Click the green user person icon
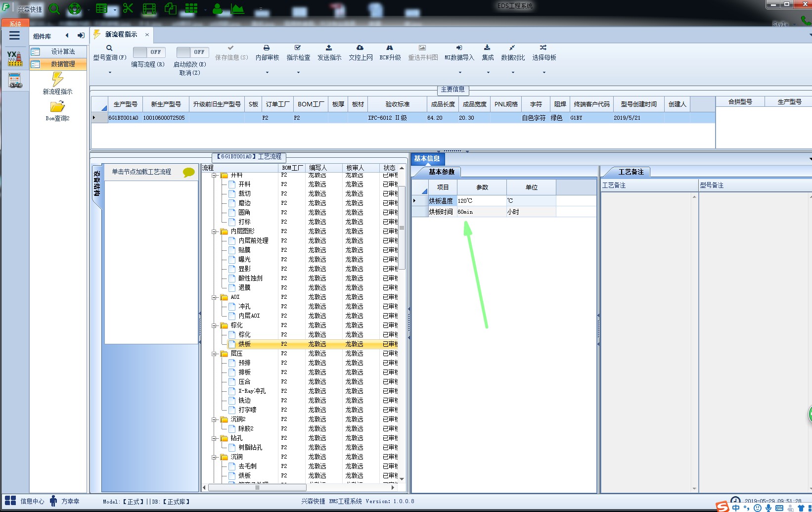The height and width of the screenshot is (512, 812). (217, 9)
